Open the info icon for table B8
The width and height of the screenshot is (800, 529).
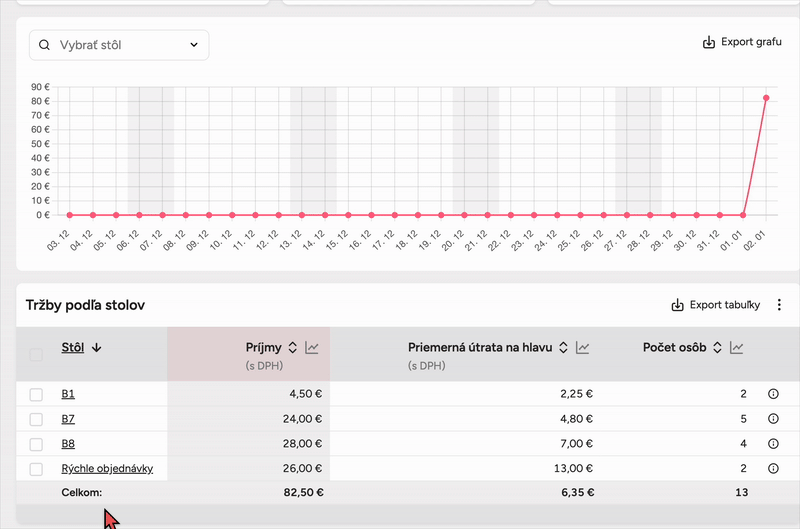point(773,444)
